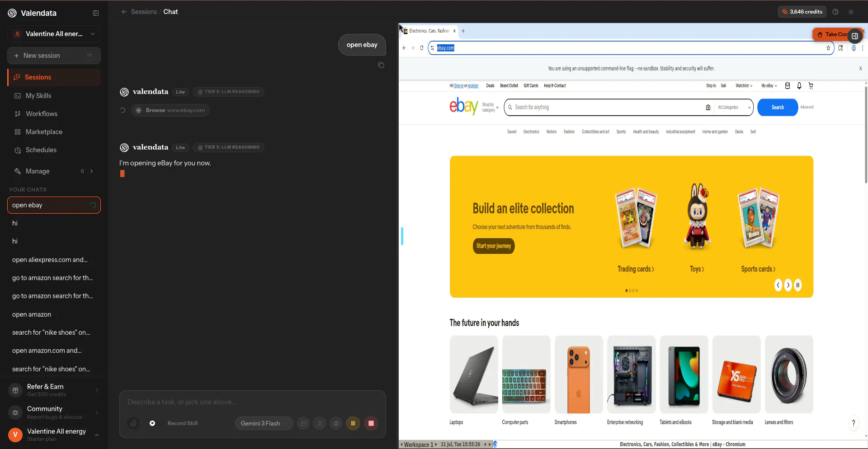Expand the Manage section chevron
The image size is (868, 449).
click(x=92, y=171)
